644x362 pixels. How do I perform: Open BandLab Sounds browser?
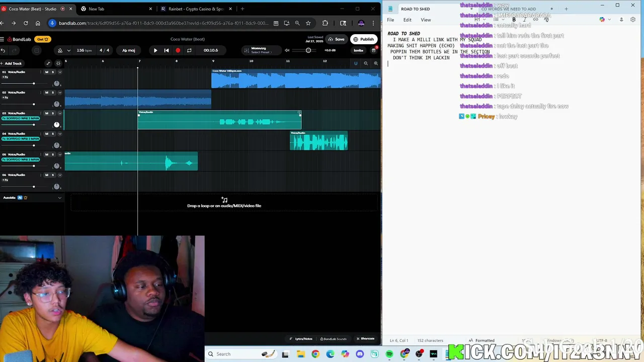coord(334,339)
